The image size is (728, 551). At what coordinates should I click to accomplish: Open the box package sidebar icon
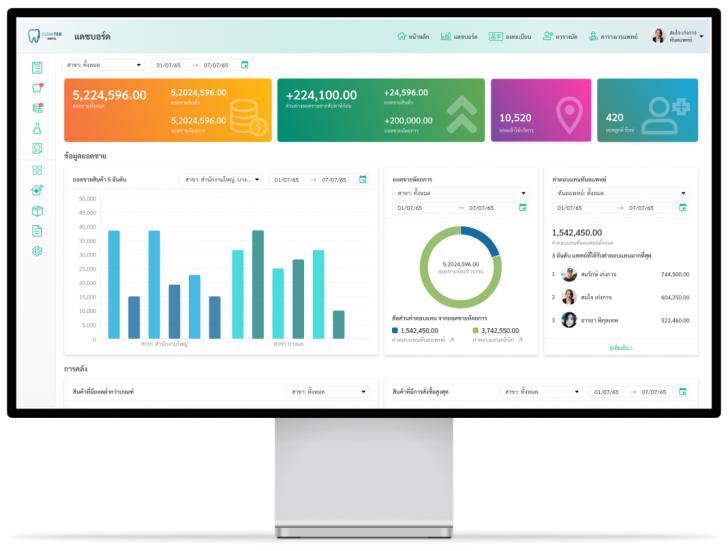pyautogui.click(x=37, y=211)
